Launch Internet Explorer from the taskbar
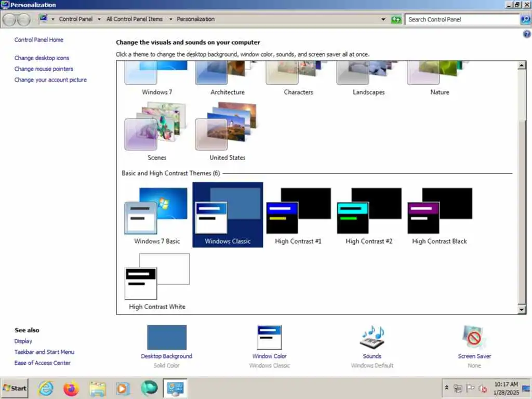Image resolution: width=532 pixels, height=399 pixels. (x=46, y=388)
